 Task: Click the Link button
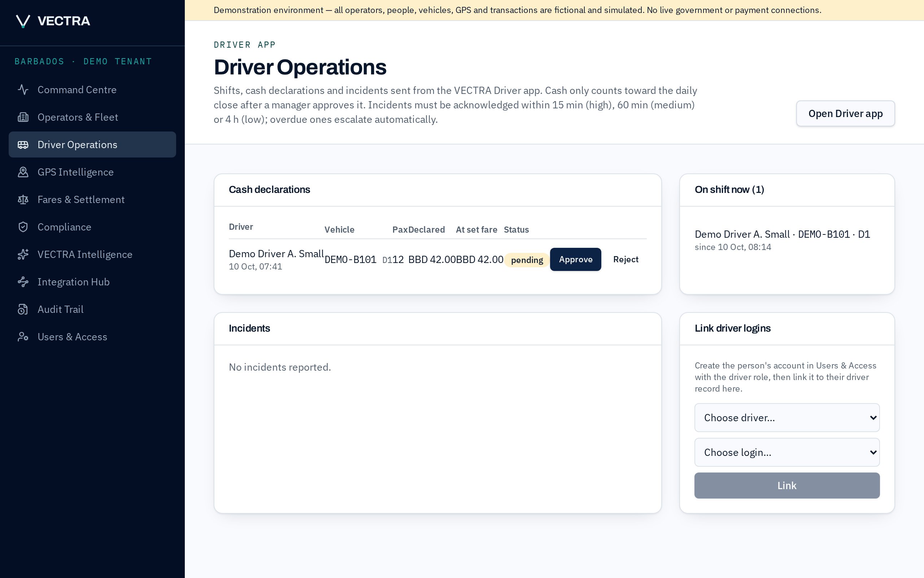coord(787,486)
